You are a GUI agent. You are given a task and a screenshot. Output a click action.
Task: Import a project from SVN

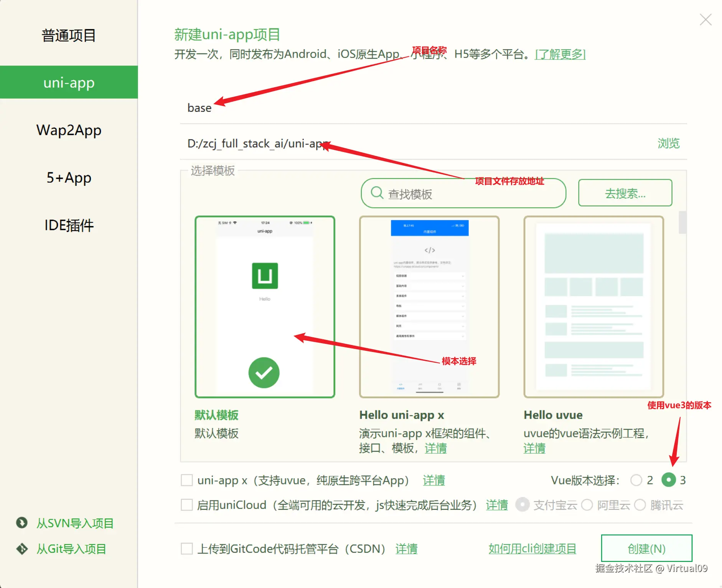[75, 523]
